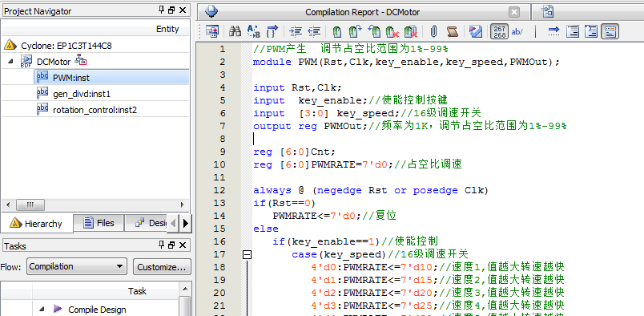This screenshot has width=644, height=316.
Task: Open the Flow Compilation dropdown
Action: 77,266
